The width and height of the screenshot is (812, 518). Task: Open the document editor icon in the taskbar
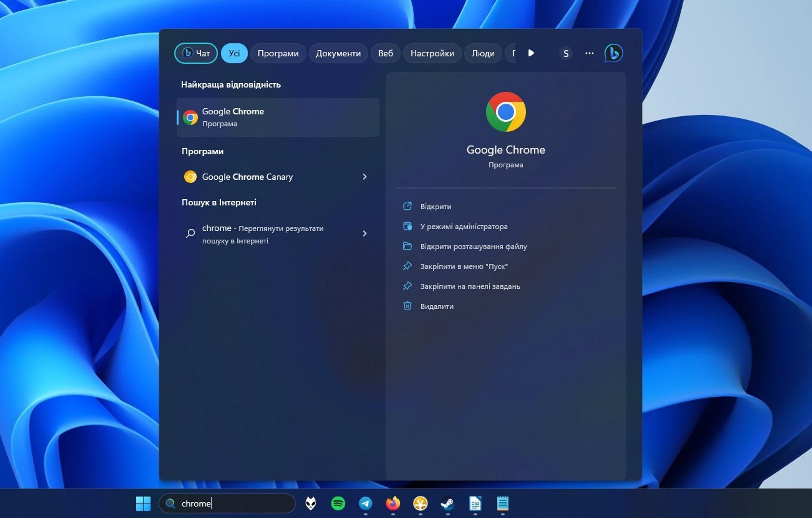point(475,503)
